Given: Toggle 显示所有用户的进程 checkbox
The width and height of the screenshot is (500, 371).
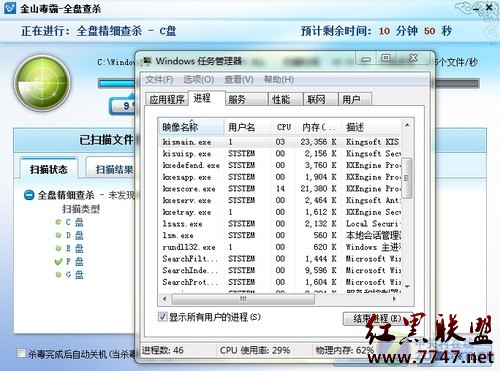Looking at the screenshot, I should (x=162, y=316).
